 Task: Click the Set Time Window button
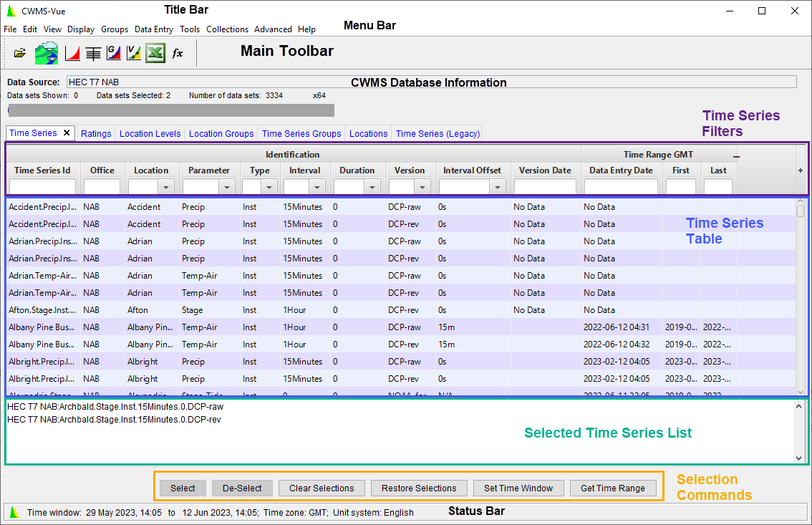click(518, 488)
